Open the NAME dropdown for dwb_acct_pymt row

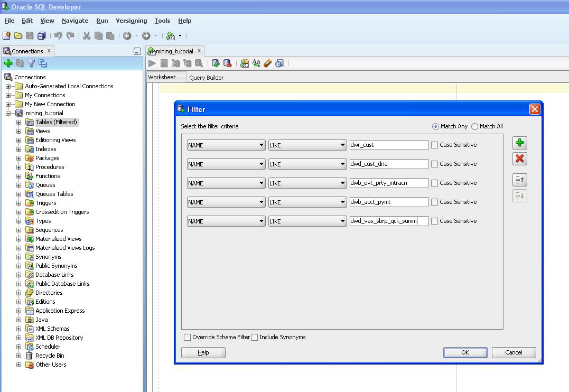click(226, 202)
